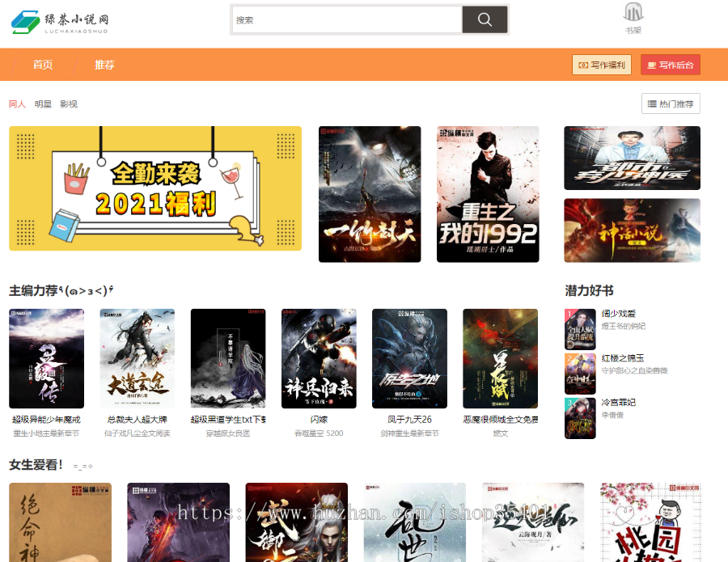Focus the 搜索 search input field

pos(347,19)
